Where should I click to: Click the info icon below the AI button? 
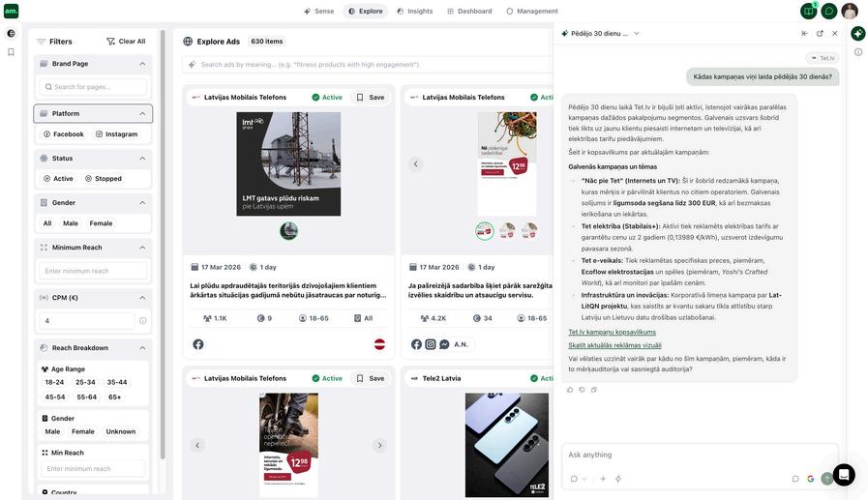[858, 52]
